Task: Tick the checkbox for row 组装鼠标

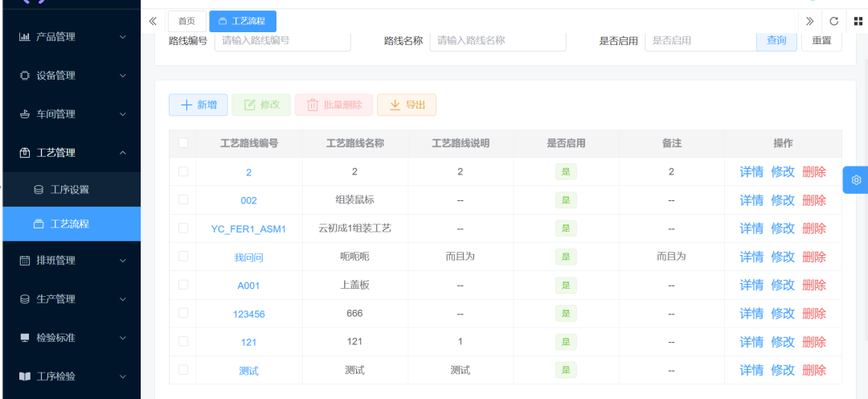Action: pos(183,199)
